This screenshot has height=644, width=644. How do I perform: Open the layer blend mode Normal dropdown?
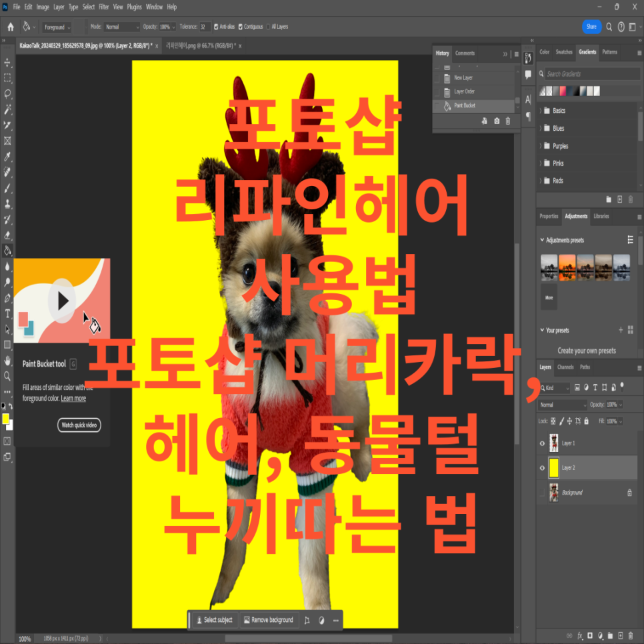pos(563,405)
